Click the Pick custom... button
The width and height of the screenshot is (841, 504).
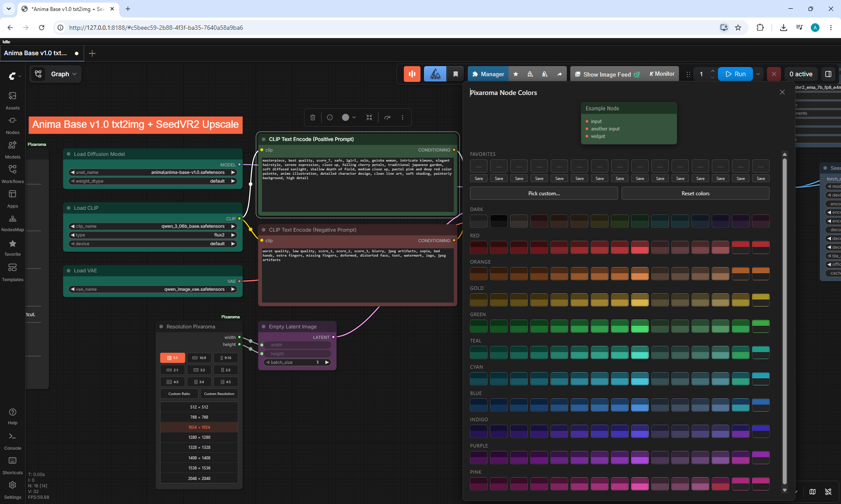coord(544,193)
